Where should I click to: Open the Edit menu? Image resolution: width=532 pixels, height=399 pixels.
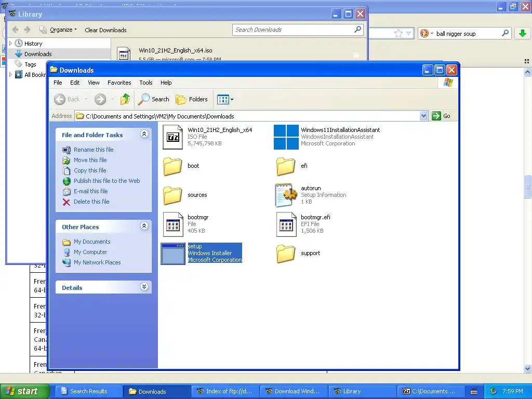(75, 83)
